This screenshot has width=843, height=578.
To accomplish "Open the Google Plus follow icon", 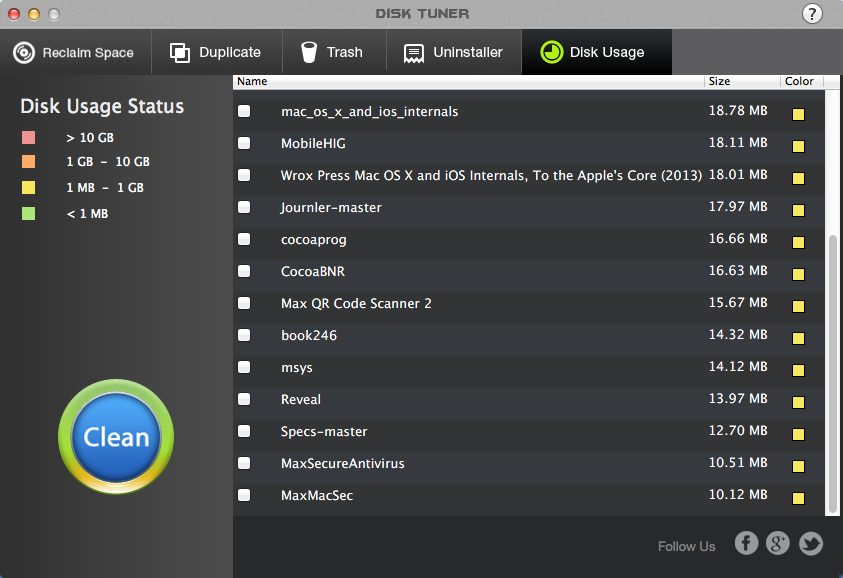I will coord(778,543).
